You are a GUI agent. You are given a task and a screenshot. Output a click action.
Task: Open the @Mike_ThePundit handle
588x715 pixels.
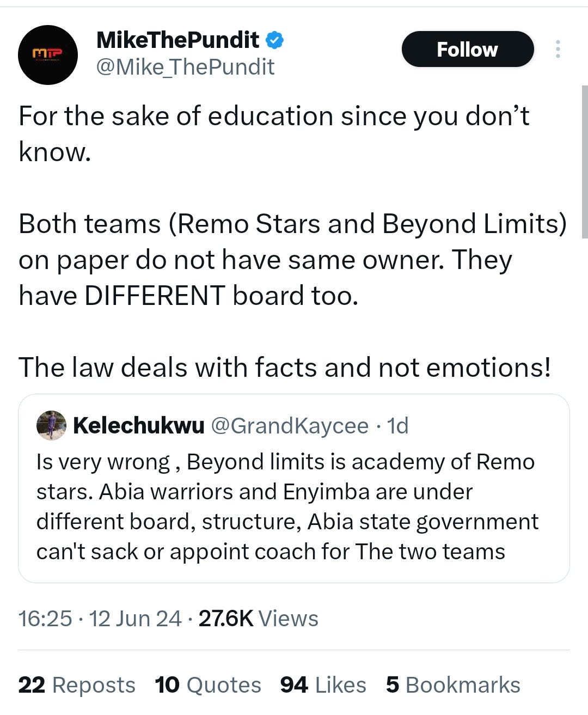tap(185, 67)
